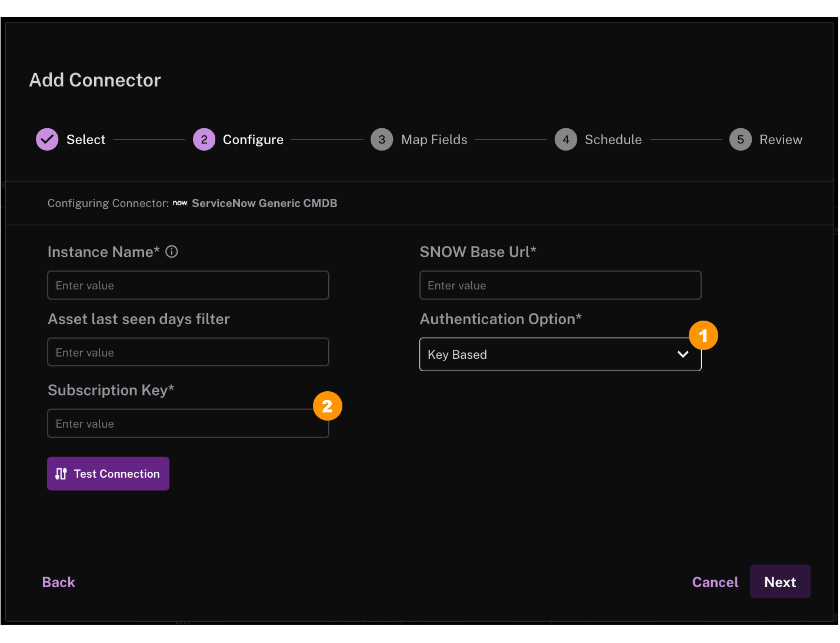Proceed with the Next button
The image size is (840, 643).
tap(780, 582)
